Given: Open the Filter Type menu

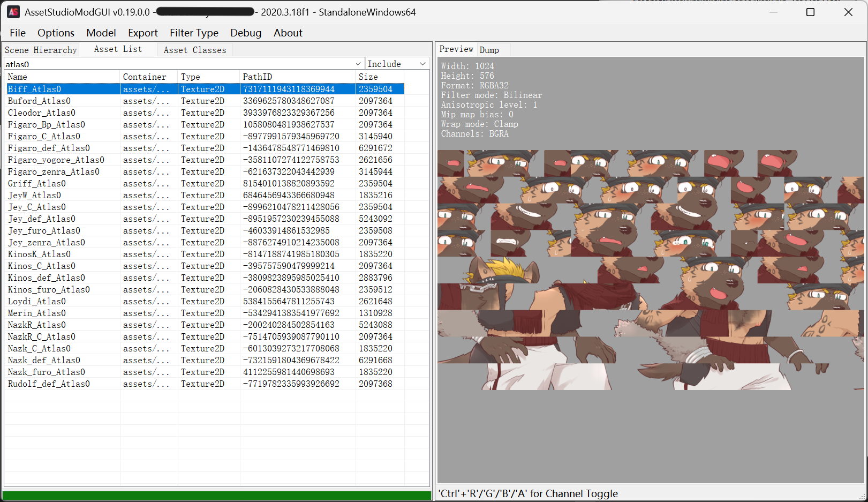Looking at the screenshot, I should click(194, 33).
